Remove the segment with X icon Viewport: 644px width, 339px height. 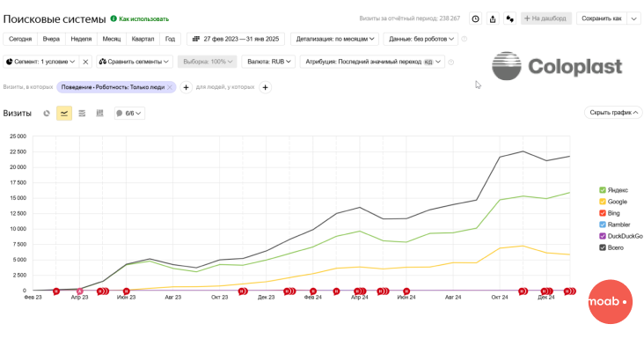pyautogui.click(x=85, y=62)
